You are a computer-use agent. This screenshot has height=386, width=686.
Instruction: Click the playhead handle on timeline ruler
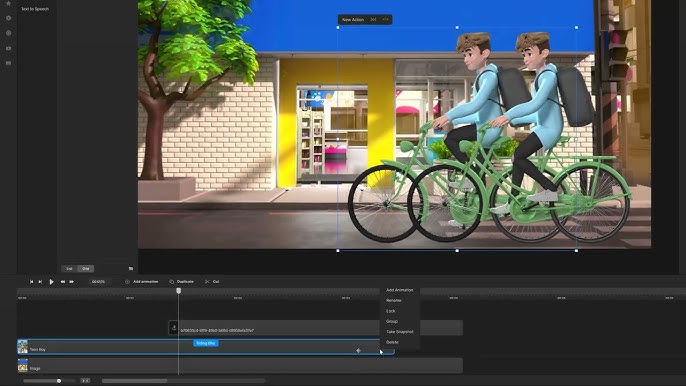point(178,291)
